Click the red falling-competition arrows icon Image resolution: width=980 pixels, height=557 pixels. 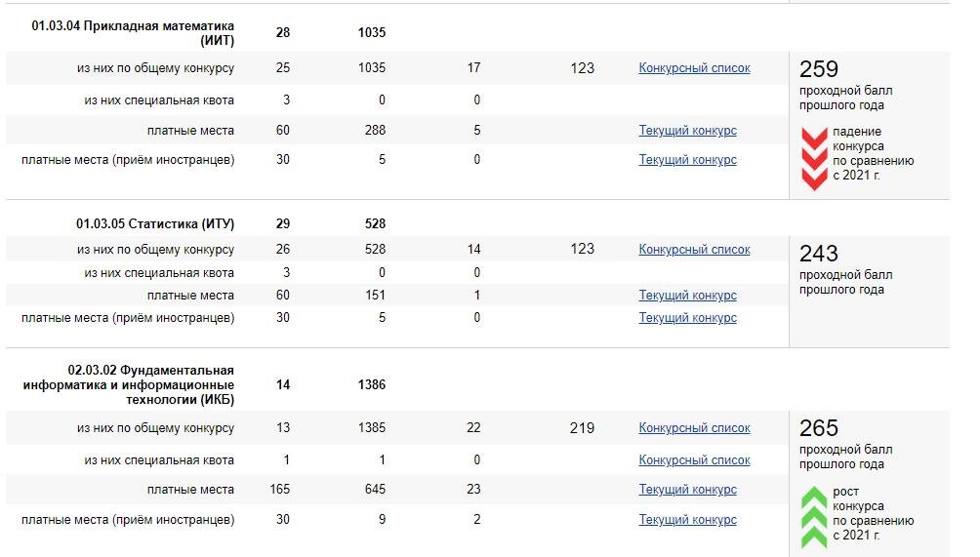(814, 159)
